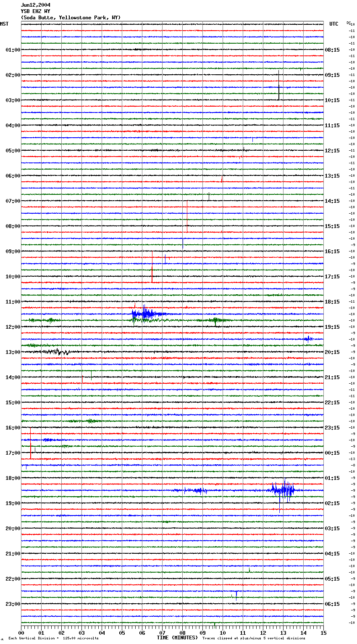Click the 19:15 UTC time label
Image resolution: width=357 pixels, height=644 pixels.
tap(332, 327)
